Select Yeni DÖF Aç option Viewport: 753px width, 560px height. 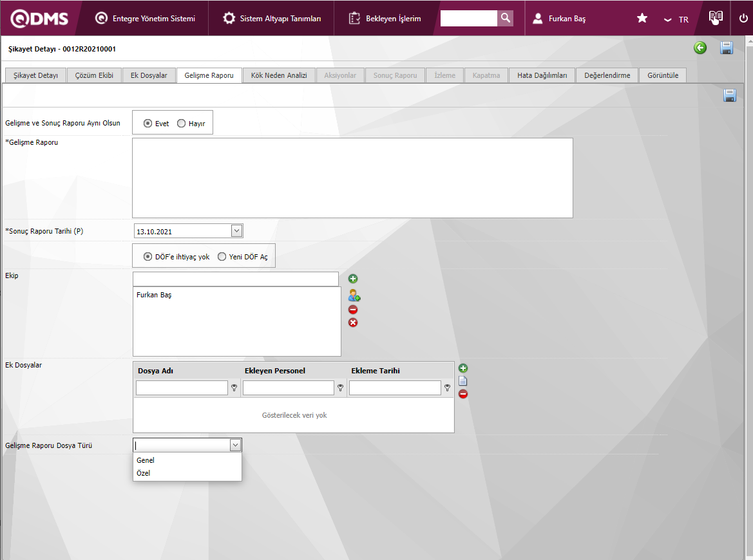[222, 257]
